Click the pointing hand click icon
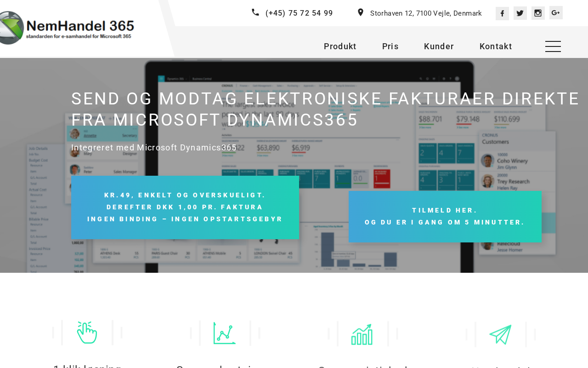The image size is (588, 368). 87,333
